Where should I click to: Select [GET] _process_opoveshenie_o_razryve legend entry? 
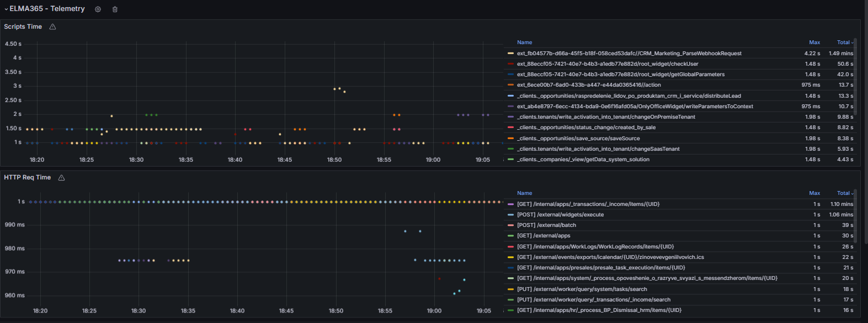[647, 278]
